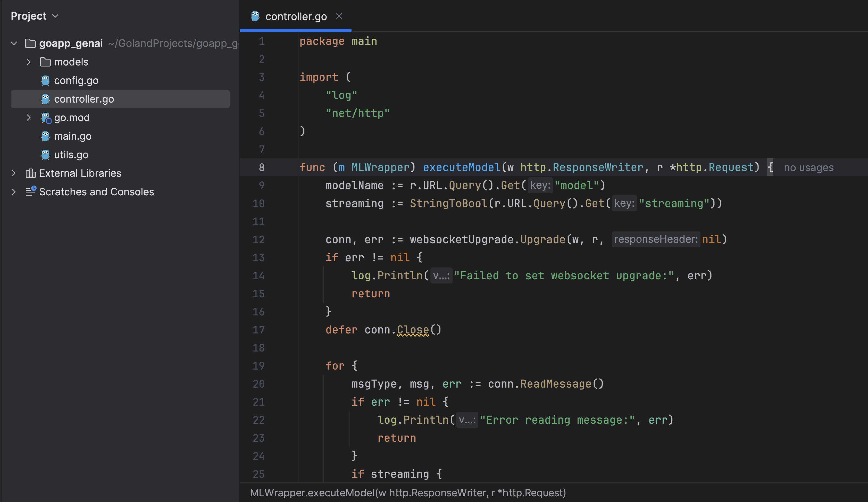
Task: Click the models folder icon
Action: [45, 62]
